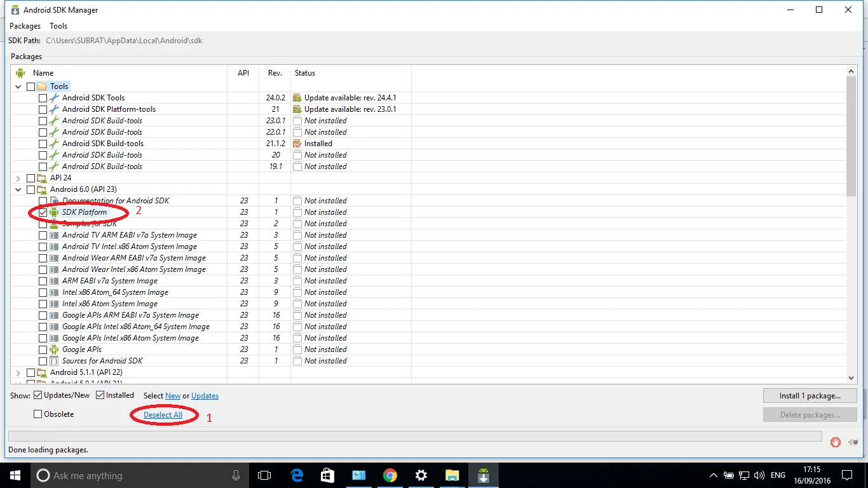Open Microsoft Edge from the taskbar
Viewport: 868px width, 488px height.
pyautogui.click(x=297, y=475)
